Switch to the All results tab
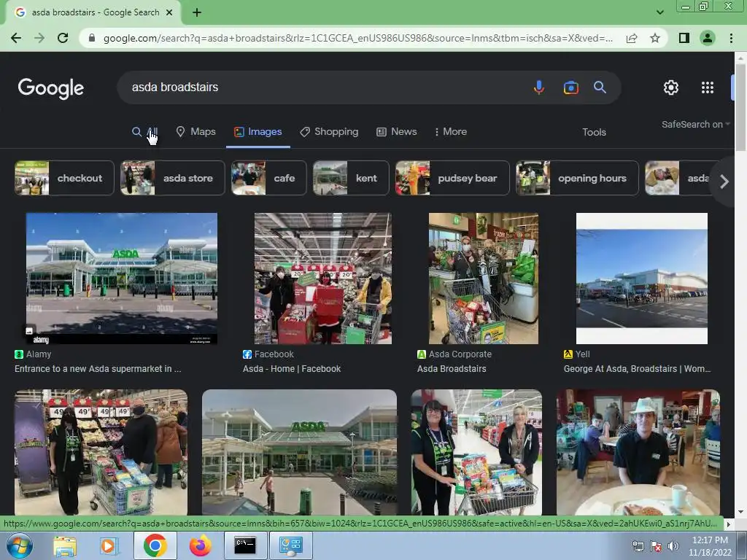The image size is (747, 560). (x=145, y=132)
